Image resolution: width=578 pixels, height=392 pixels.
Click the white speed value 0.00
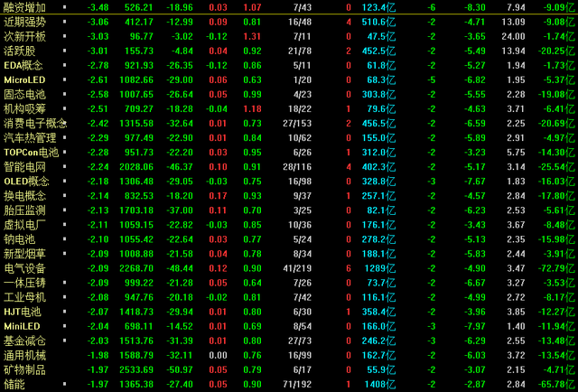click(x=218, y=356)
